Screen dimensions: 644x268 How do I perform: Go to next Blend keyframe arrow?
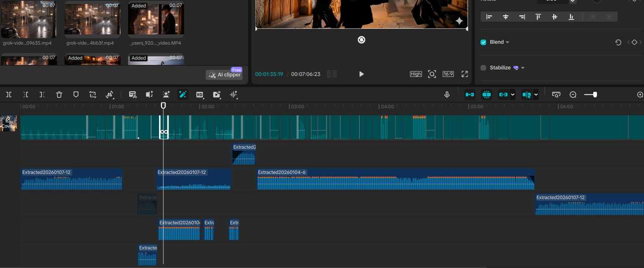pyautogui.click(x=641, y=43)
